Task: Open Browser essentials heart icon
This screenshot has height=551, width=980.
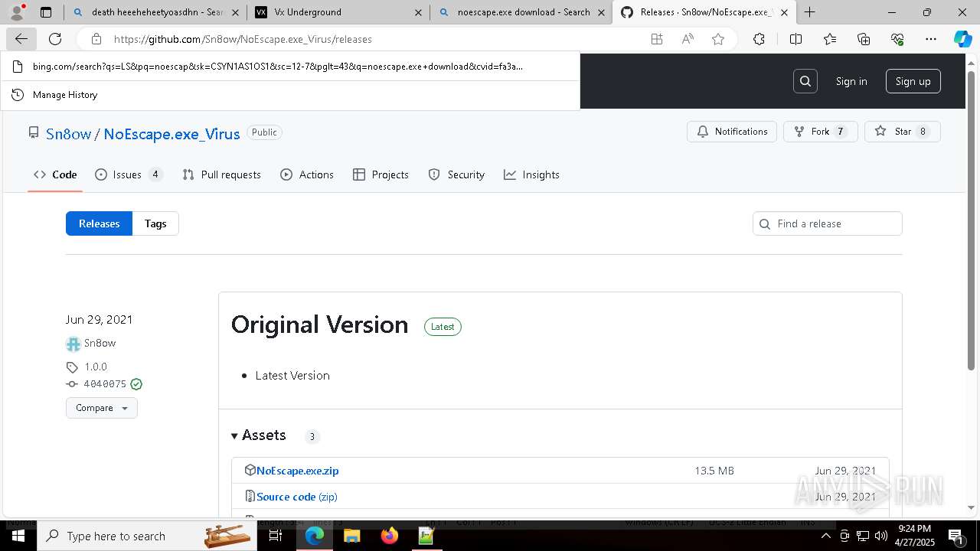Action: coord(897,39)
